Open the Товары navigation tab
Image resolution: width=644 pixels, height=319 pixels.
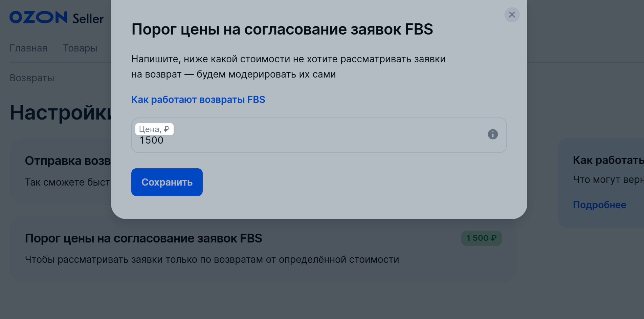[x=80, y=48]
